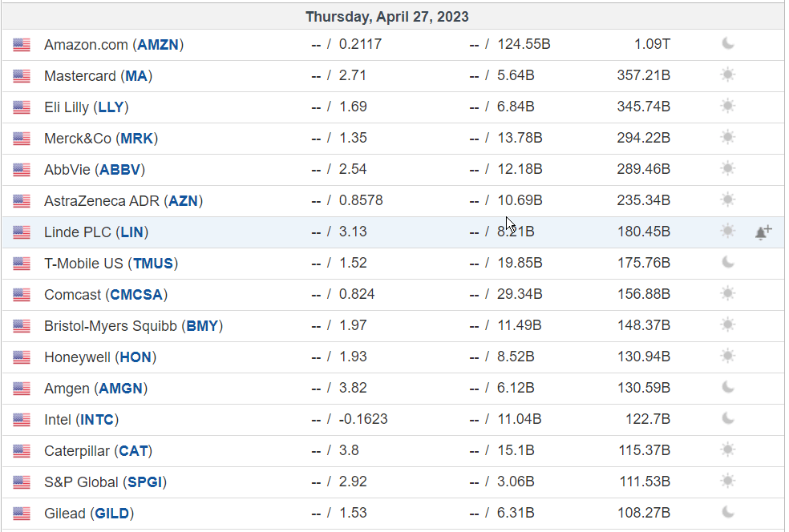Click the US flag icon beside Amgen

pyautogui.click(x=22, y=389)
